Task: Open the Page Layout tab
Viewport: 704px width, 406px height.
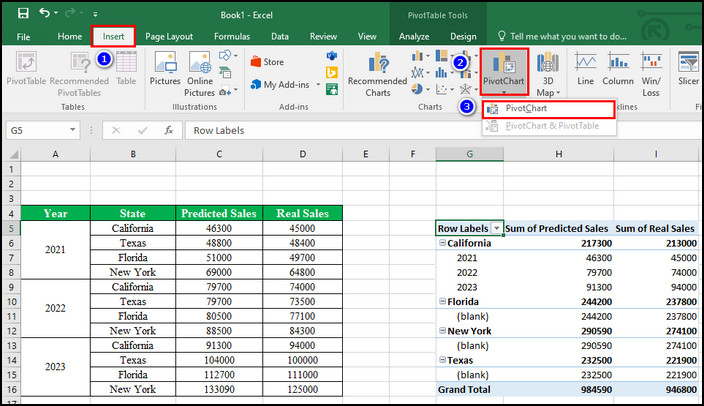Action: coord(169,37)
